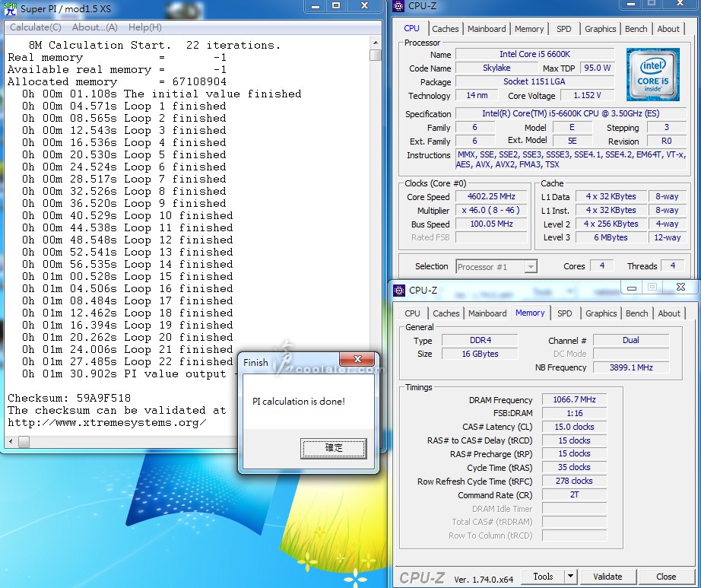Click the processor Name field 'Intel Core i5 6600K'
Viewport: 701px width, 588px height.
tap(534, 54)
